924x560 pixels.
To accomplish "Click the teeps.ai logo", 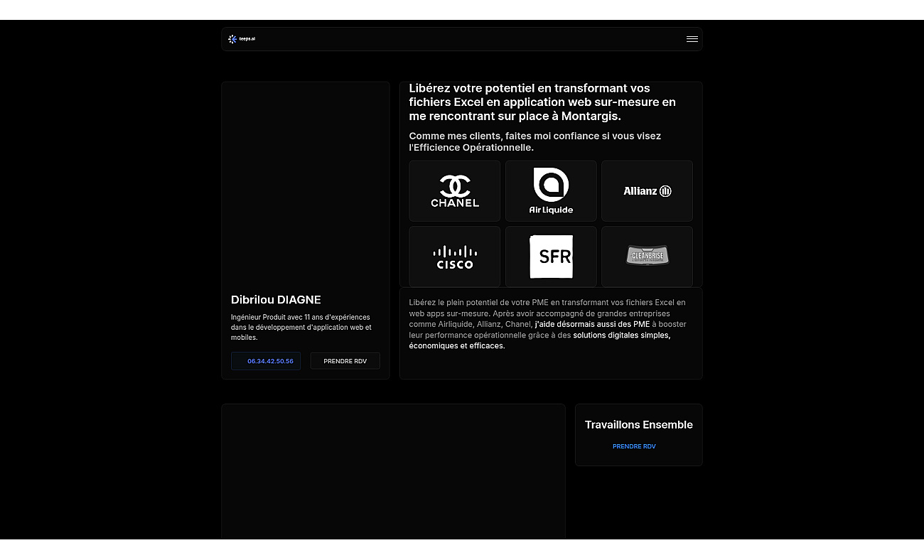I will [242, 39].
